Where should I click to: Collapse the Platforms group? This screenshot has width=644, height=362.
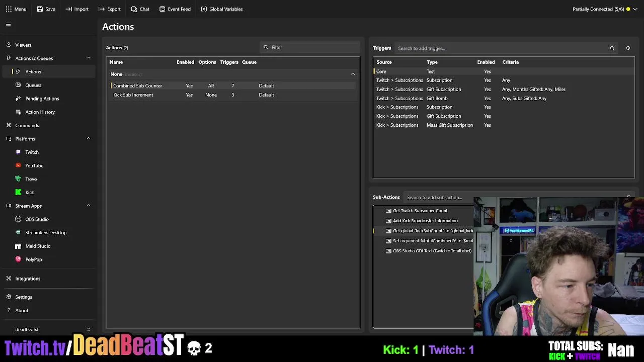point(88,138)
